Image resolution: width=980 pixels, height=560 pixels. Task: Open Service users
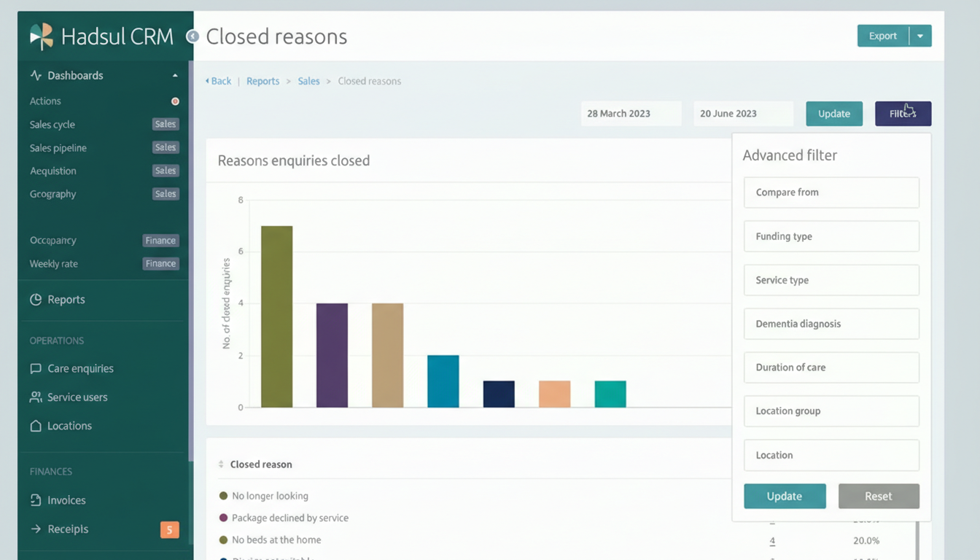point(77,397)
